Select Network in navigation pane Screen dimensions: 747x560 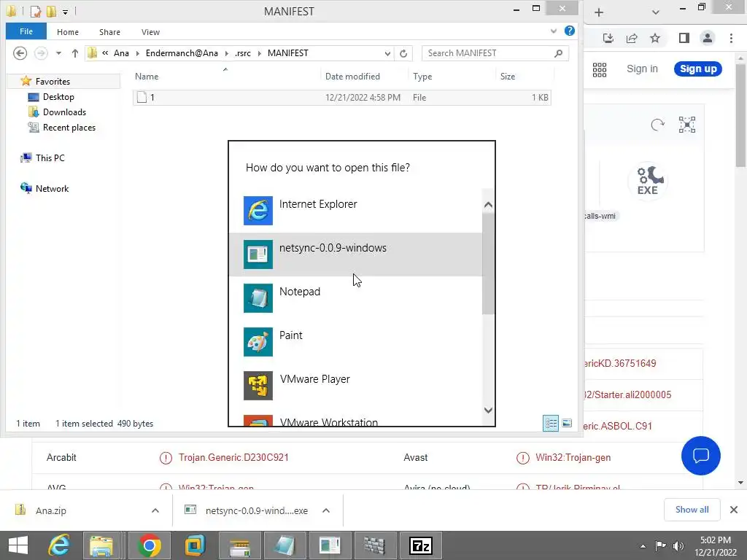[52, 189]
